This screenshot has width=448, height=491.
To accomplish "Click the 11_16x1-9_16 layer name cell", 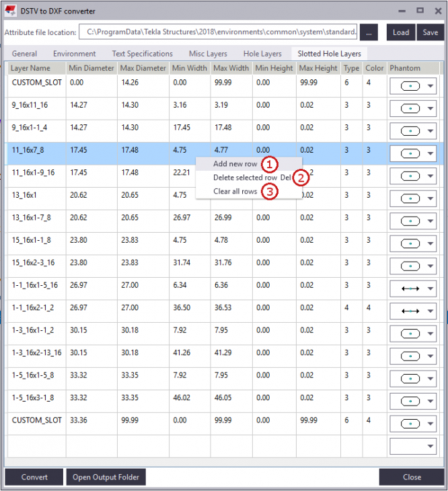I will tap(37, 176).
